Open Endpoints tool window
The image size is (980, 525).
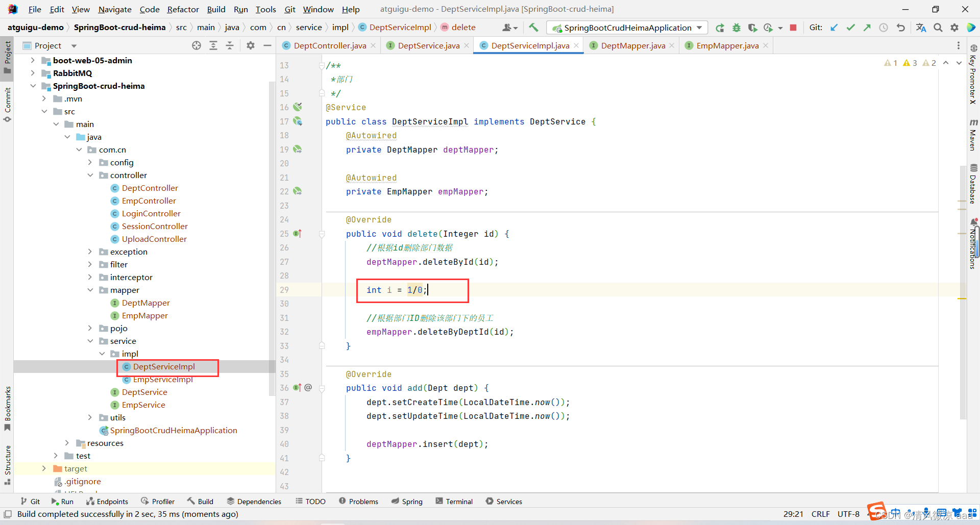point(107,502)
